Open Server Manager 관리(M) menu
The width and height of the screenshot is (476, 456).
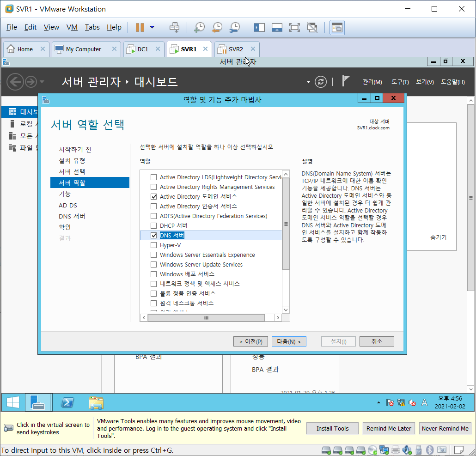coord(372,82)
